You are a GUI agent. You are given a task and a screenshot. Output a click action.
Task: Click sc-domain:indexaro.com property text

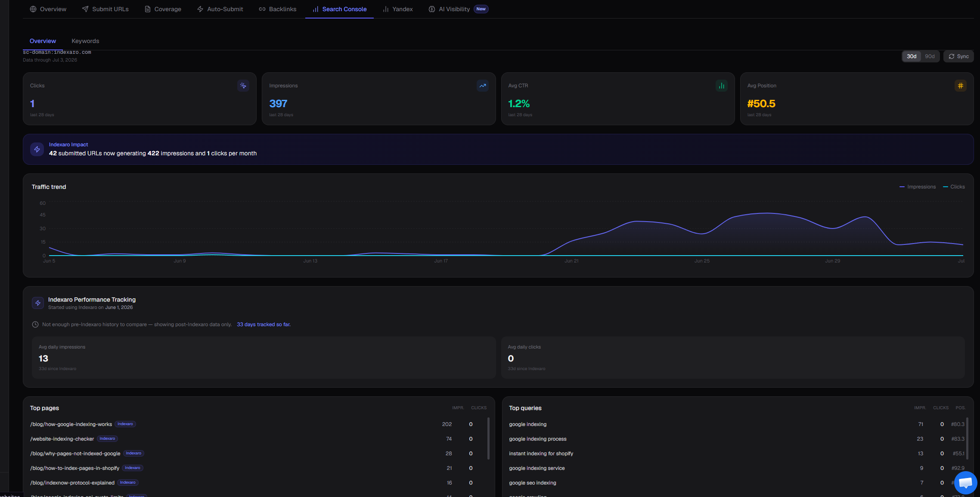pyautogui.click(x=57, y=52)
